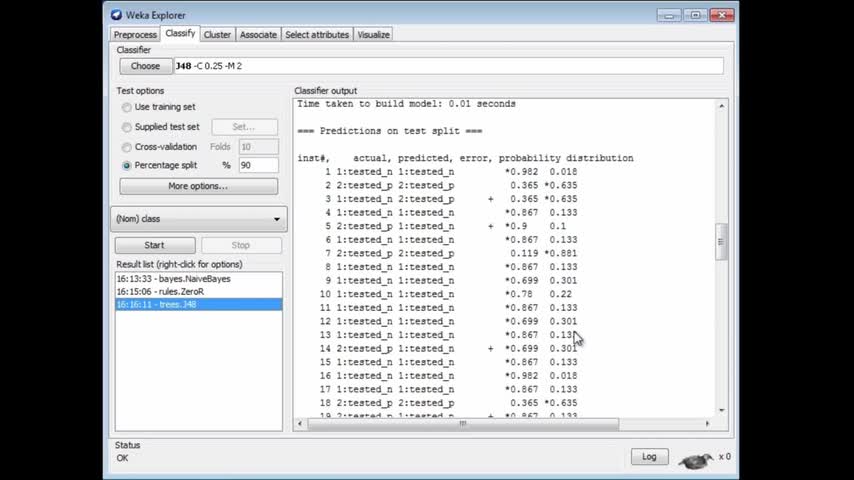Start the classifier run
The width and height of the screenshot is (854, 480).
[x=155, y=245]
